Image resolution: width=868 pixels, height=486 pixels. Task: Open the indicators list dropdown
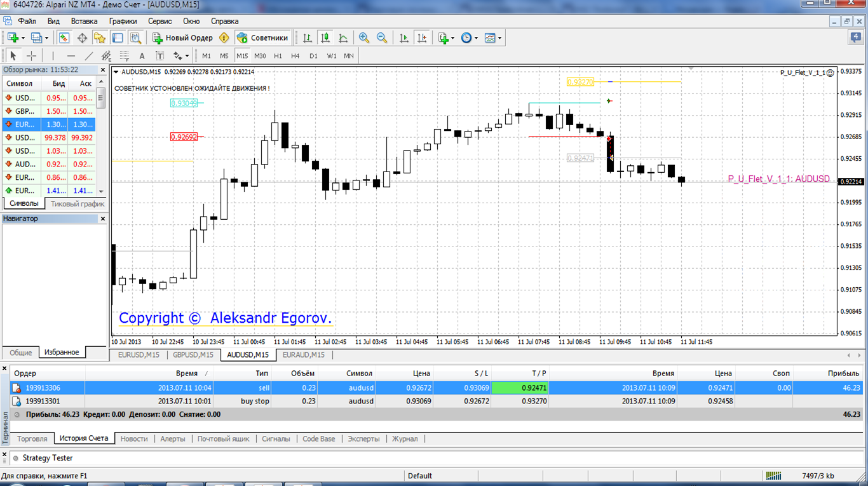click(x=446, y=38)
